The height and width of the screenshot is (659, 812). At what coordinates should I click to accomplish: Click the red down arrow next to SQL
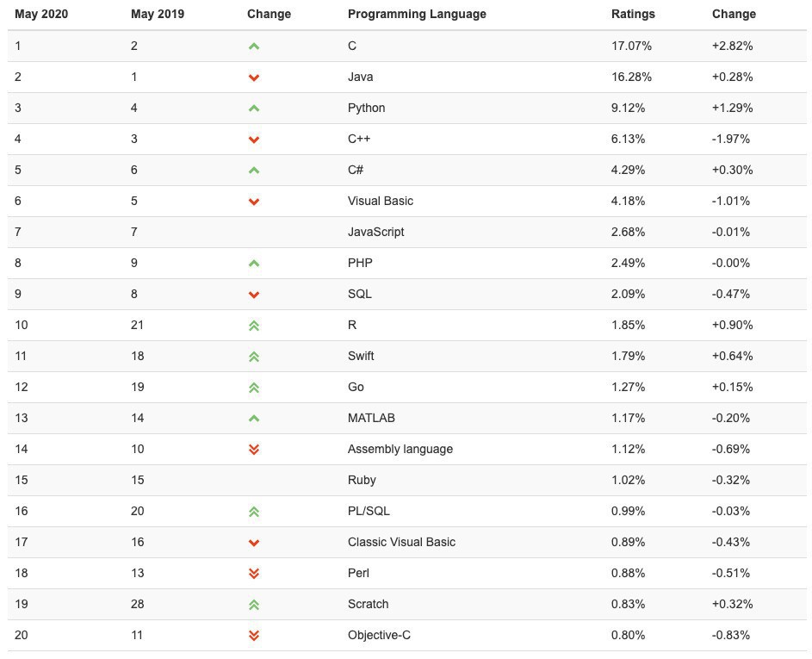[x=254, y=295]
